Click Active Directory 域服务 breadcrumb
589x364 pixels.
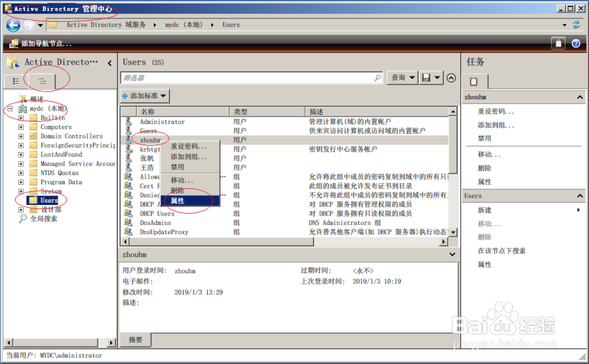click(106, 25)
